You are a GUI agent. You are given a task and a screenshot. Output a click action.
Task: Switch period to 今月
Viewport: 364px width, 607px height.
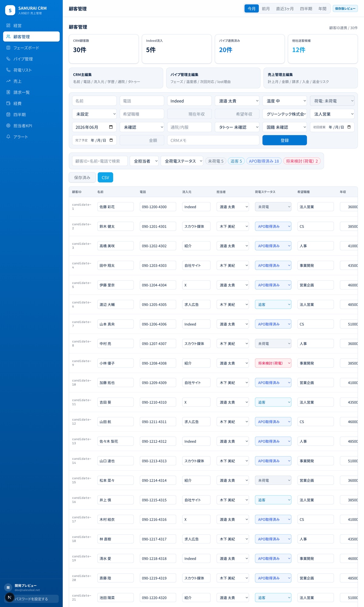pyautogui.click(x=251, y=8)
